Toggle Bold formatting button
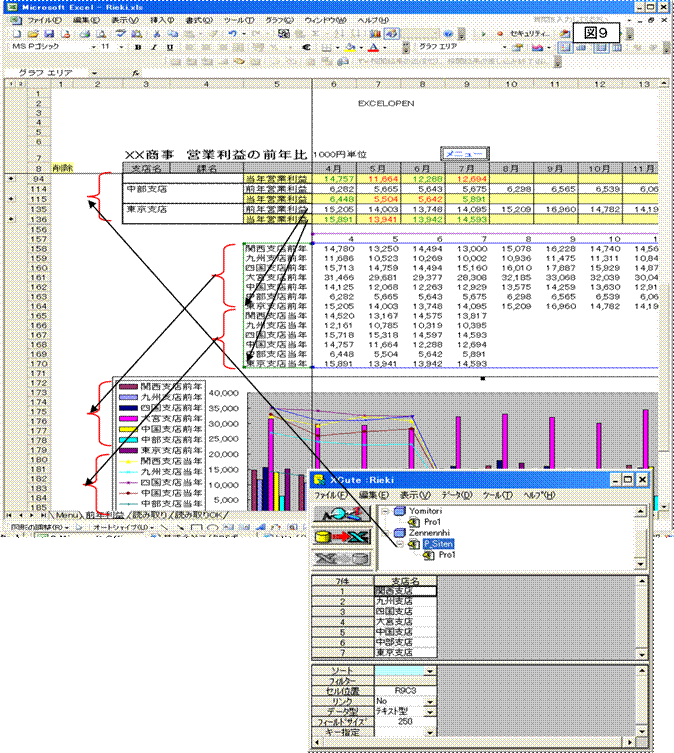The width and height of the screenshot is (674, 753). pos(138,47)
